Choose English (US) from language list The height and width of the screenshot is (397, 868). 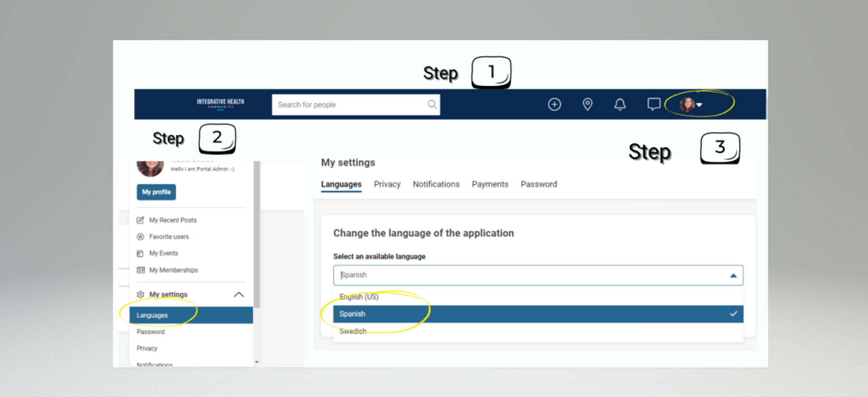[x=359, y=297]
